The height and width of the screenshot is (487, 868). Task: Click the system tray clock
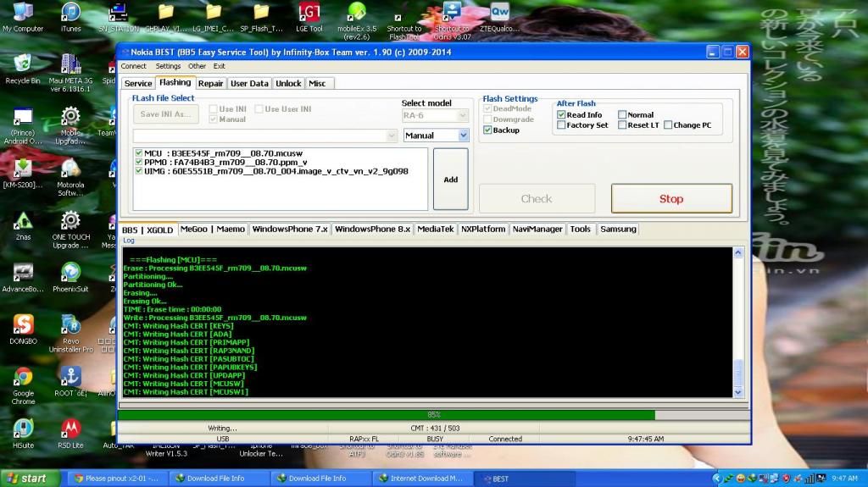click(845, 479)
